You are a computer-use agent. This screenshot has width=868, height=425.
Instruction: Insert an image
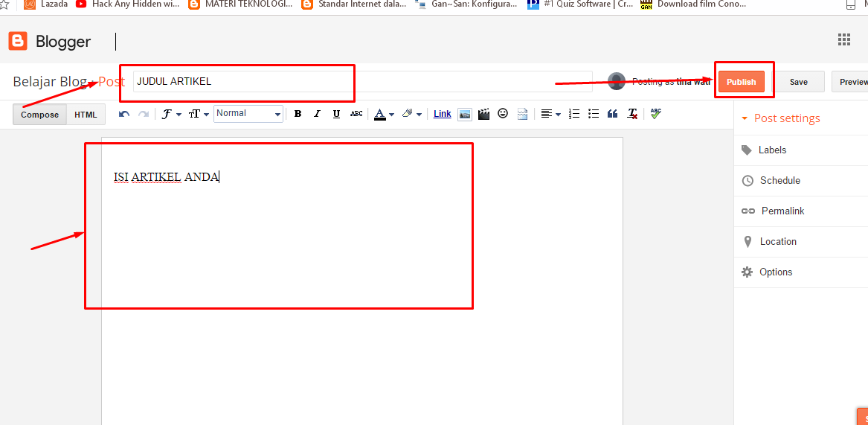(x=465, y=114)
